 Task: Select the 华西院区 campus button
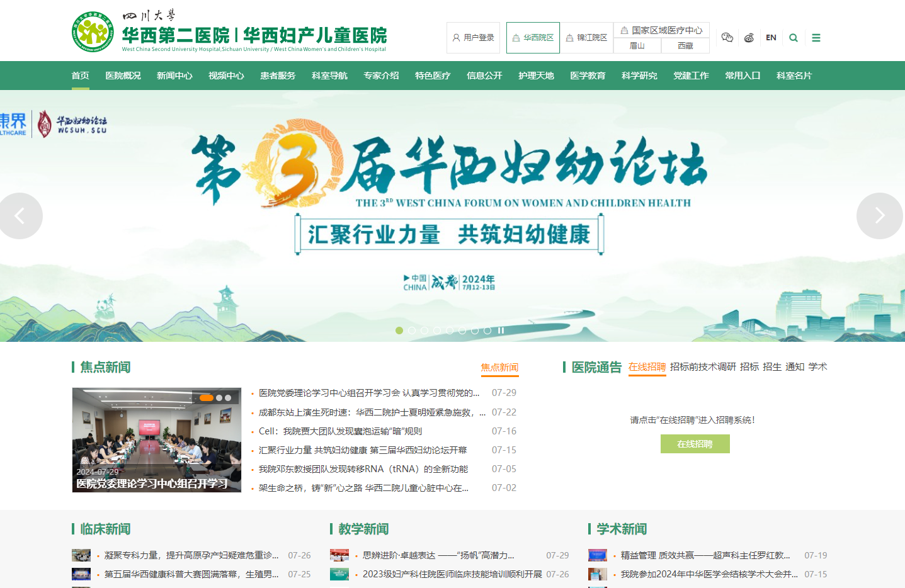coord(533,38)
